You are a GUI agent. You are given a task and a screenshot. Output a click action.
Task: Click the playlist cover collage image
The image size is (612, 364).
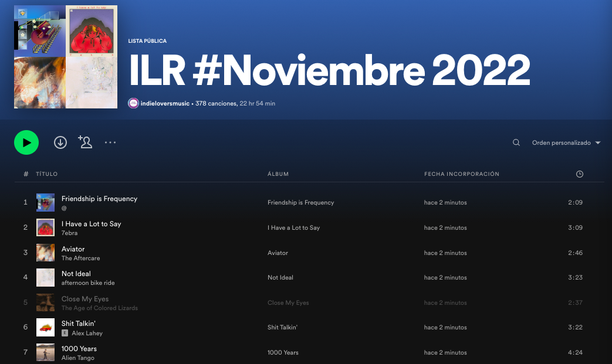pyautogui.click(x=66, y=57)
